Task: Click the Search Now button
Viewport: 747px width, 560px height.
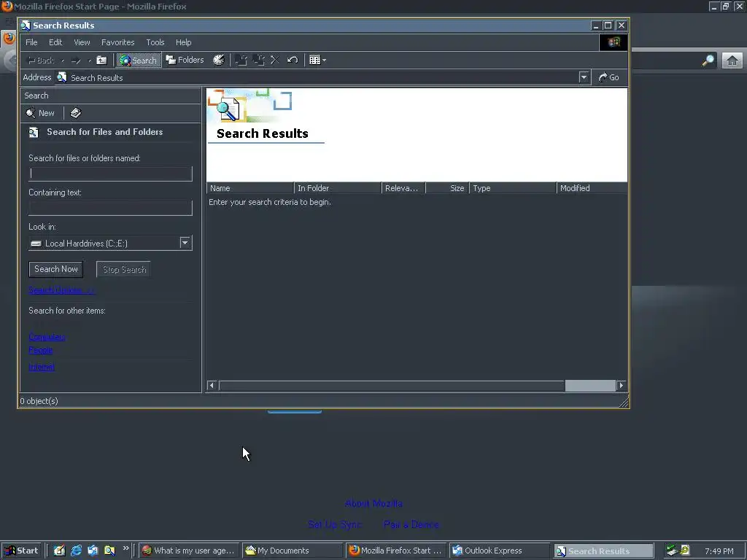Action: pyautogui.click(x=55, y=269)
